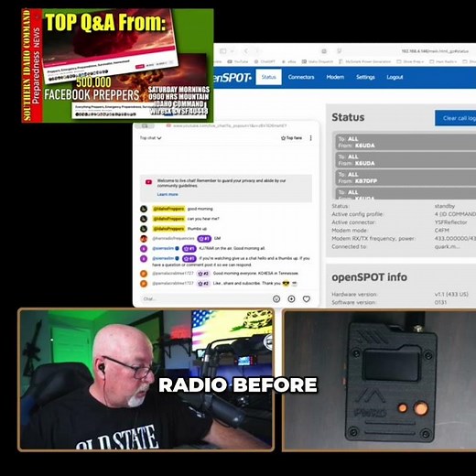Click the Connected to label
This screenshot has width=476, height=476.
349,246
